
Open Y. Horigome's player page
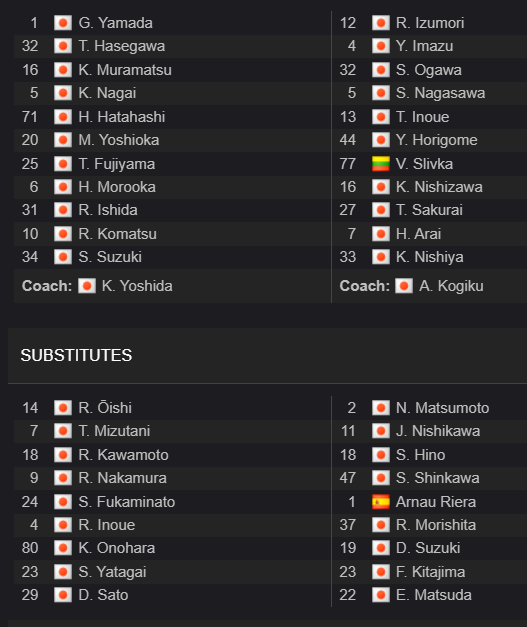click(437, 140)
